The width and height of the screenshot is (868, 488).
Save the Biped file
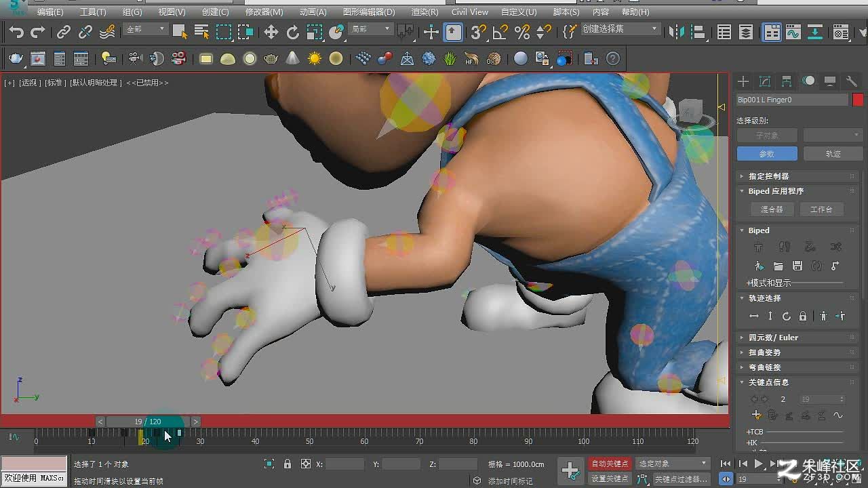coord(797,266)
